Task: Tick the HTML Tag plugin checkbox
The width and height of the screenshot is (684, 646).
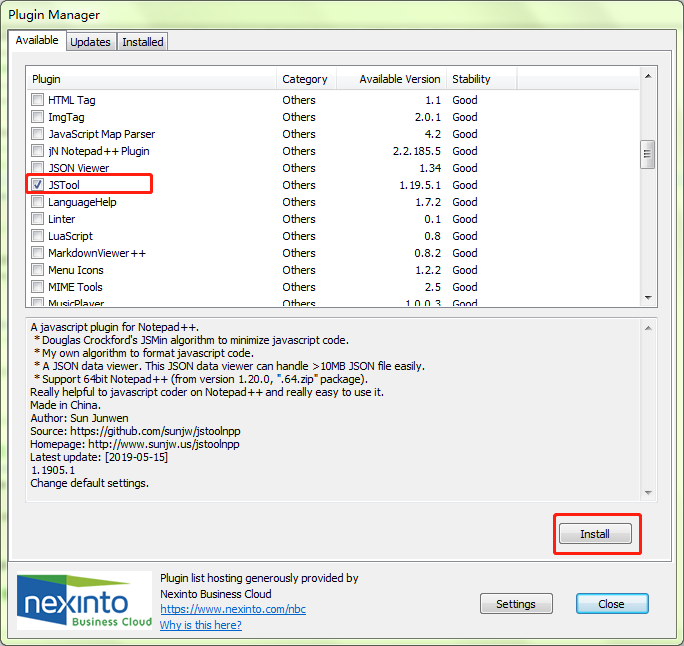Action: coord(38,100)
